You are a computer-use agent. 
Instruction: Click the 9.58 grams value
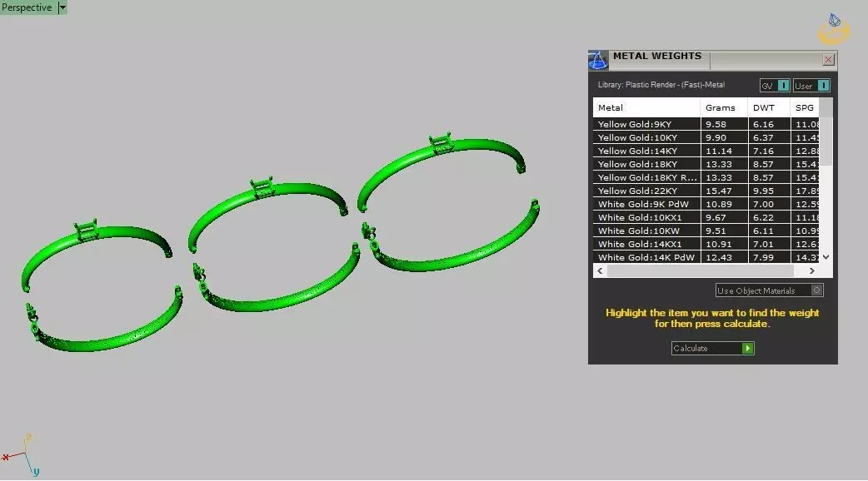716,124
